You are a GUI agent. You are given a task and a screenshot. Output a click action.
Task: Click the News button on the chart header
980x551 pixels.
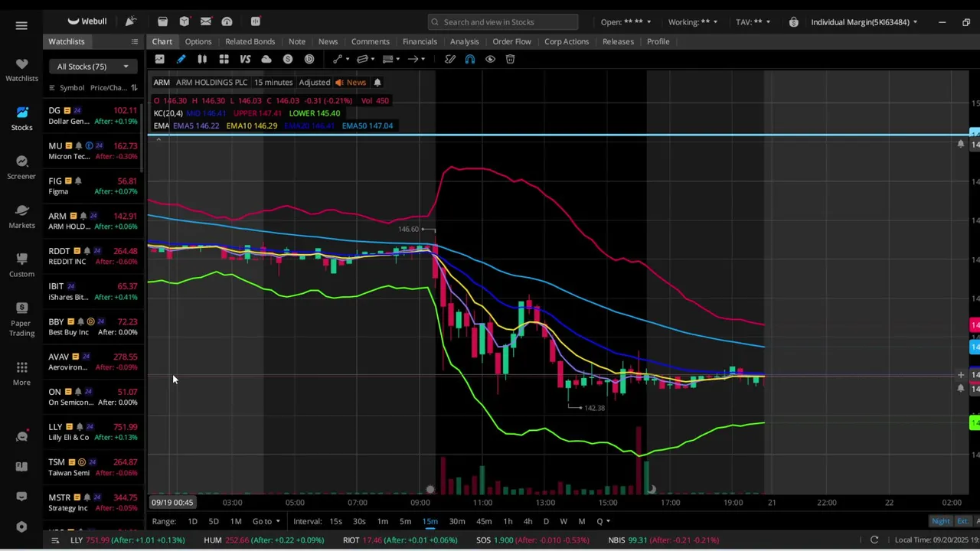tap(351, 82)
